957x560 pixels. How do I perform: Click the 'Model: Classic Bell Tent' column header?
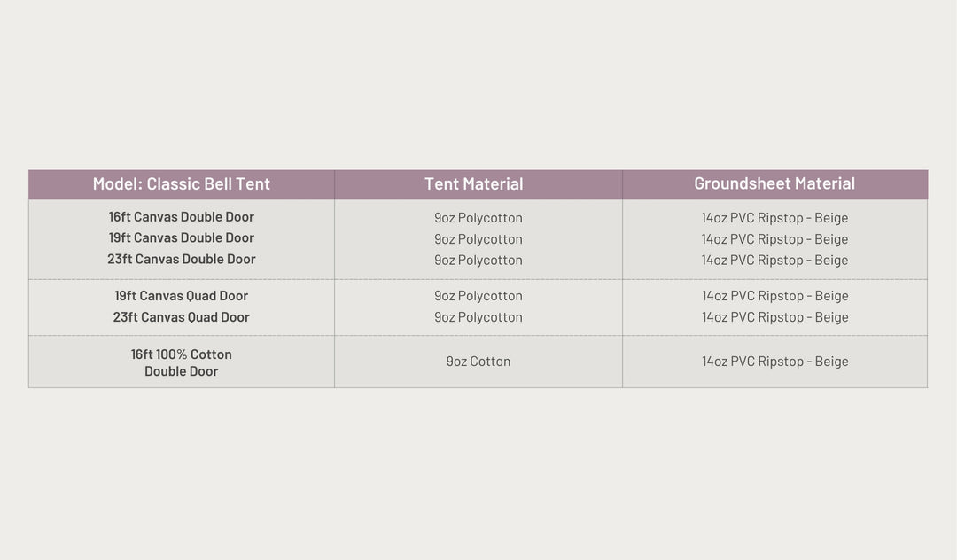pyautogui.click(x=182, y=184)
